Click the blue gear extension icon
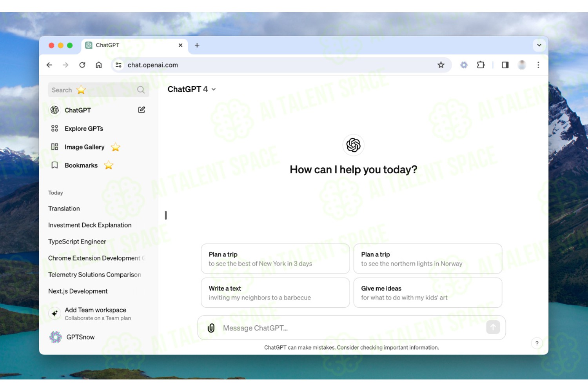The width and height of the screenshot is (588, 392). coord(464,65)
